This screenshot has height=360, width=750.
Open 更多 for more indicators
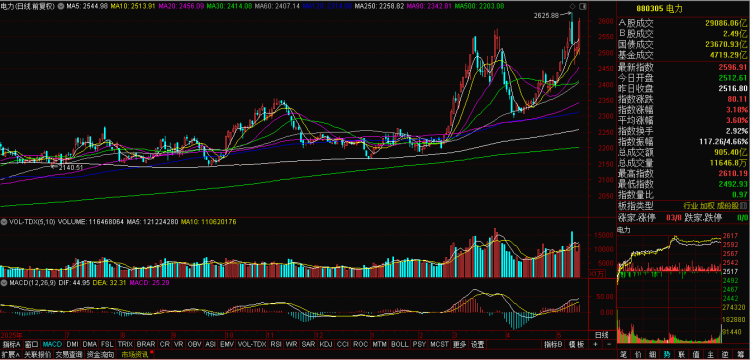(x=459, y=344)
